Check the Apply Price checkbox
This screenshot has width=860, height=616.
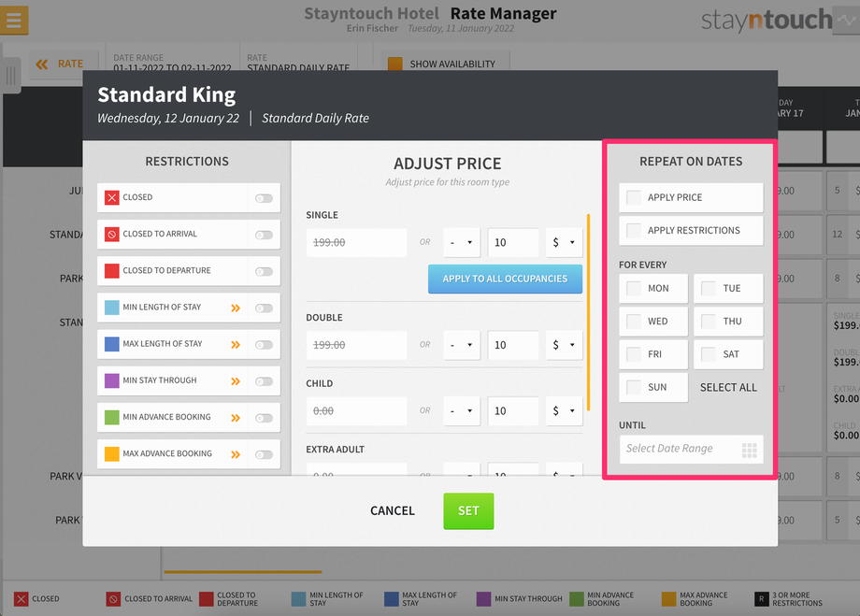[634, 197]
